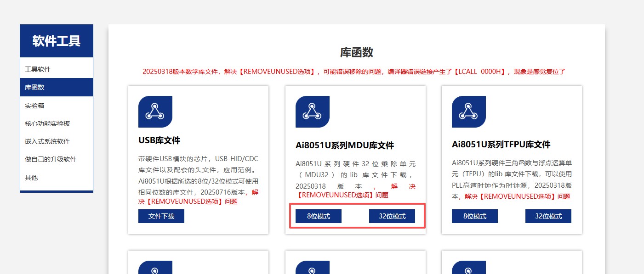
Task: Click the partially visible icon below the USB库文件 card
Action: click(155, 268)
